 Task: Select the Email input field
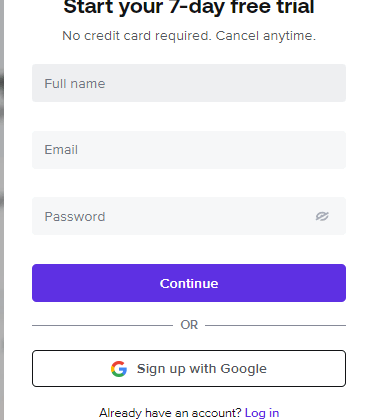coord(189,150)
